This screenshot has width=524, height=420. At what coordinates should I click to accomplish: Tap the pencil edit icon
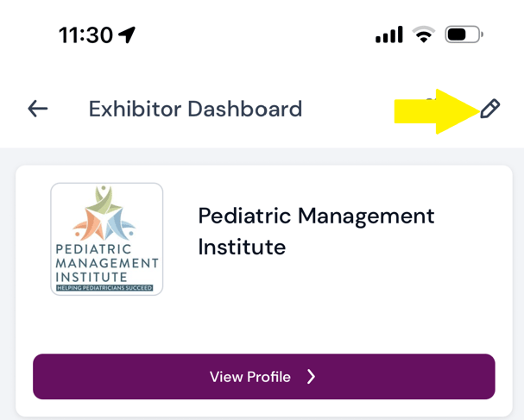tap(489, 109)
